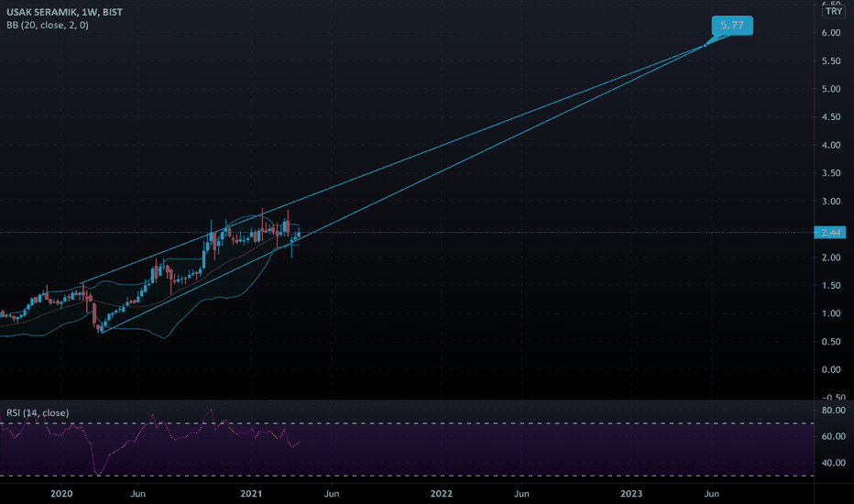Viewport: 854px width, 504px height.
Task: Select the trendline endpoint near 5.77 callout
Action: [x=705, y=45]
